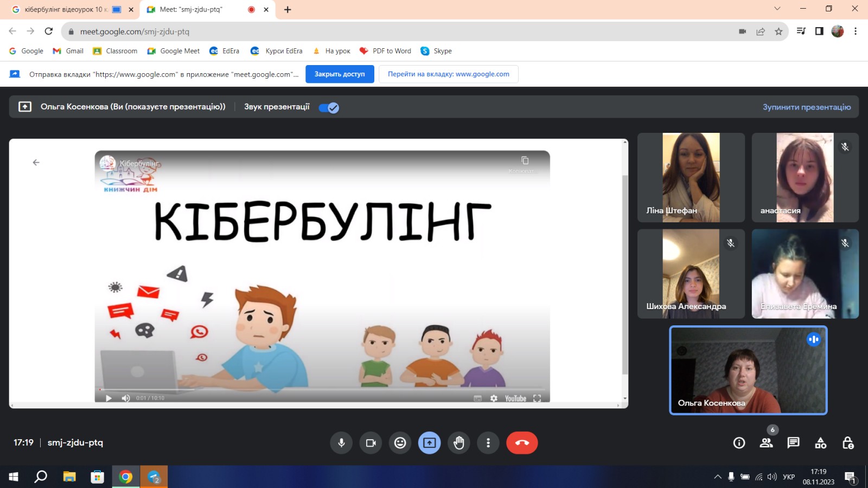Raise hand in the meeting
Screen dimensions: 868x488
459,443
